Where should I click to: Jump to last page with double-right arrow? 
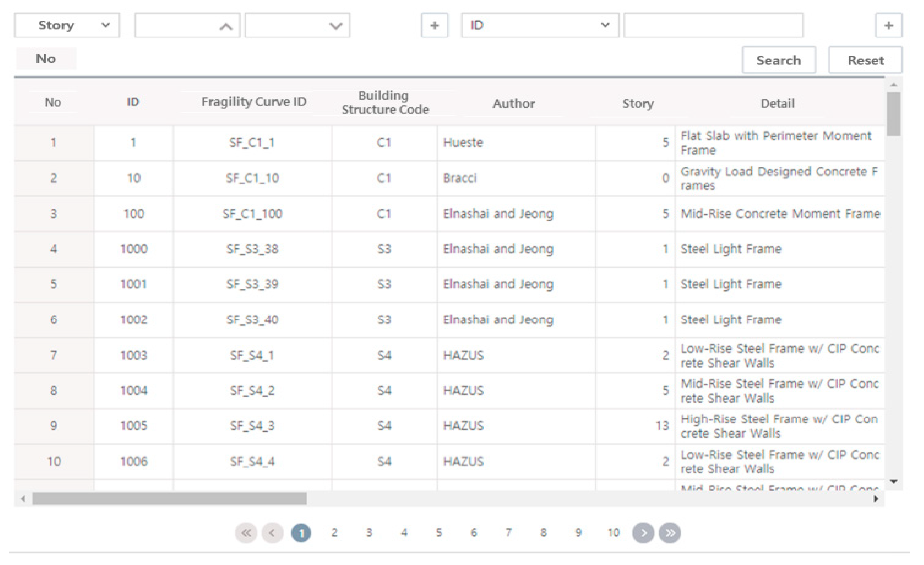point(670,533)
